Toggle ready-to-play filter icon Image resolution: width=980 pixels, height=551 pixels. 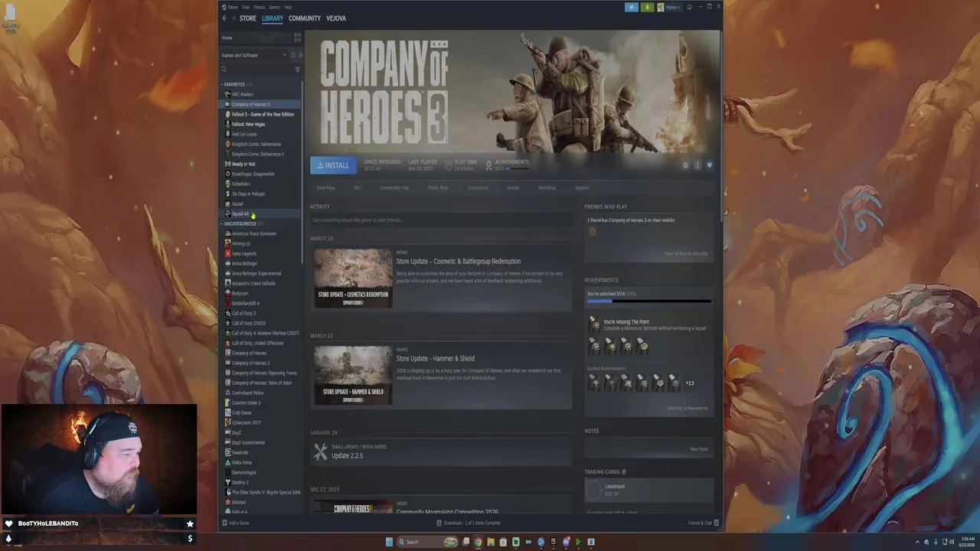[300, 55]
